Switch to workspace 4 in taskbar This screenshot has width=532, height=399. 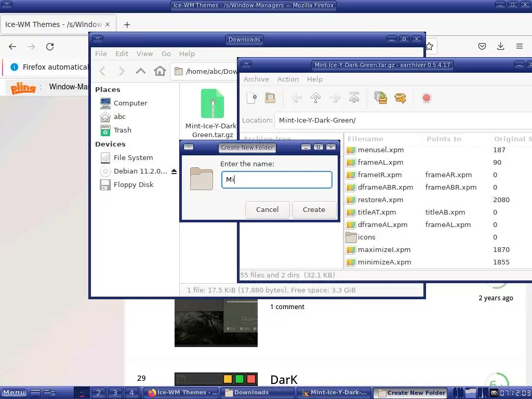tap(131, 393)
